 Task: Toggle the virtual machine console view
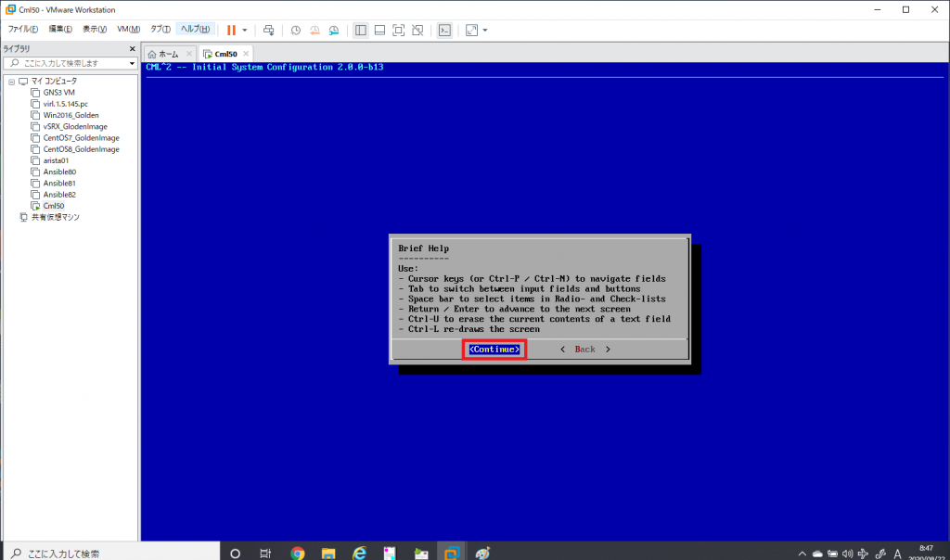444,30
